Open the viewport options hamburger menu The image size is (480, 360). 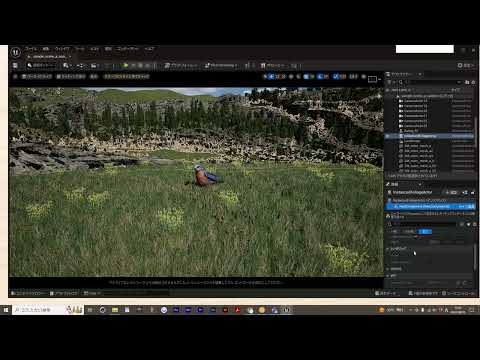click(15, 76)
